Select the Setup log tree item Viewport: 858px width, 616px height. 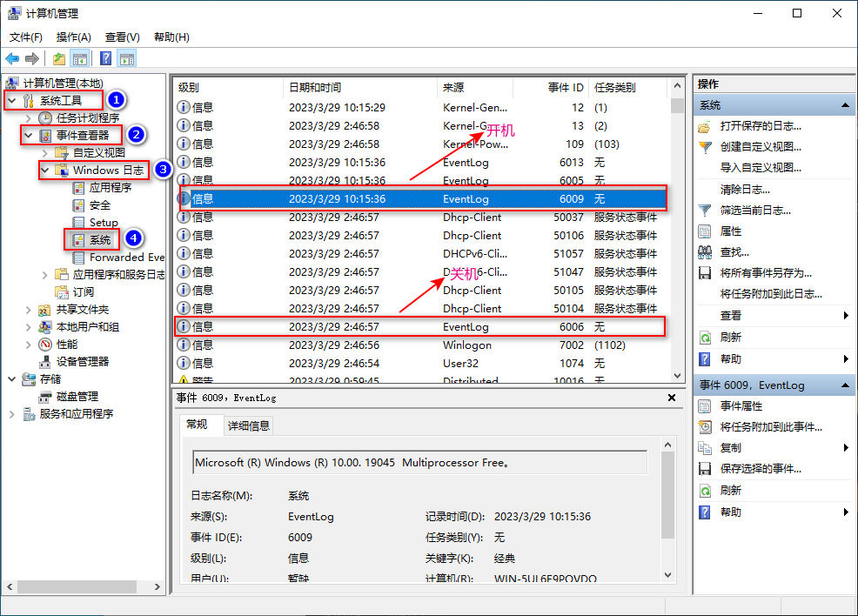104,223
